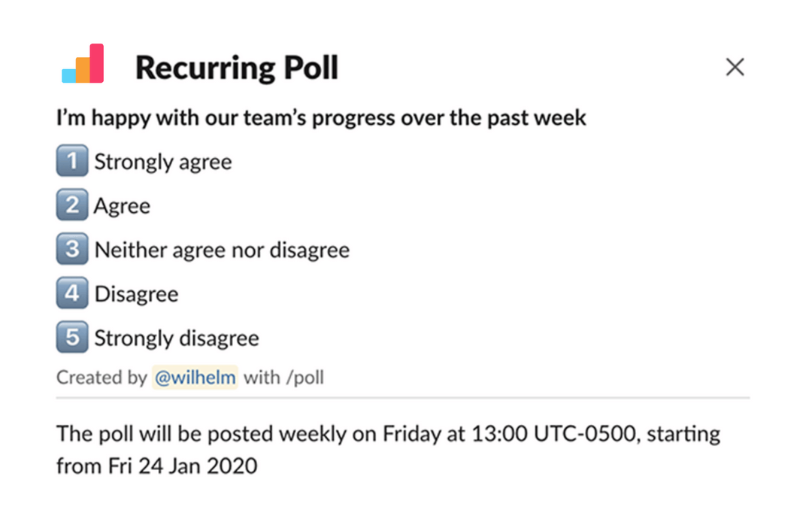Click the poll question text

320,117
